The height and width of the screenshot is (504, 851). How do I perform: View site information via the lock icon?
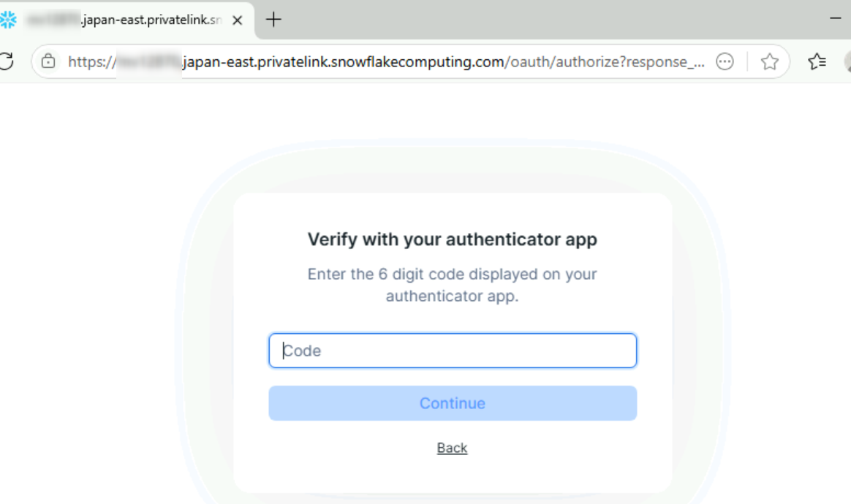click(48, 61)
